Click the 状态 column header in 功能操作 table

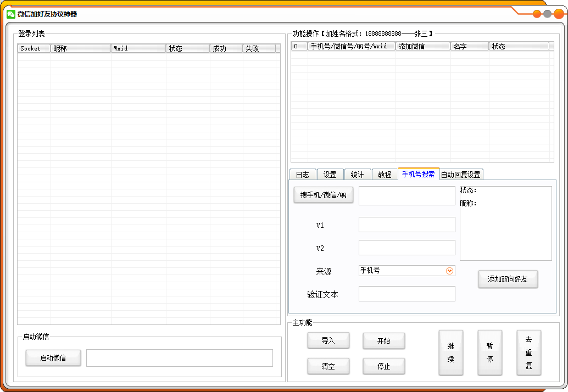tap(519, 46)
